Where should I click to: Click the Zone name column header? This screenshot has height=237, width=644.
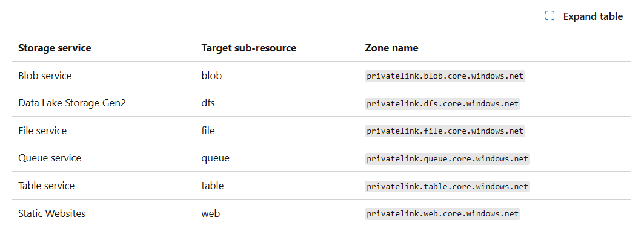pos(391,48)
